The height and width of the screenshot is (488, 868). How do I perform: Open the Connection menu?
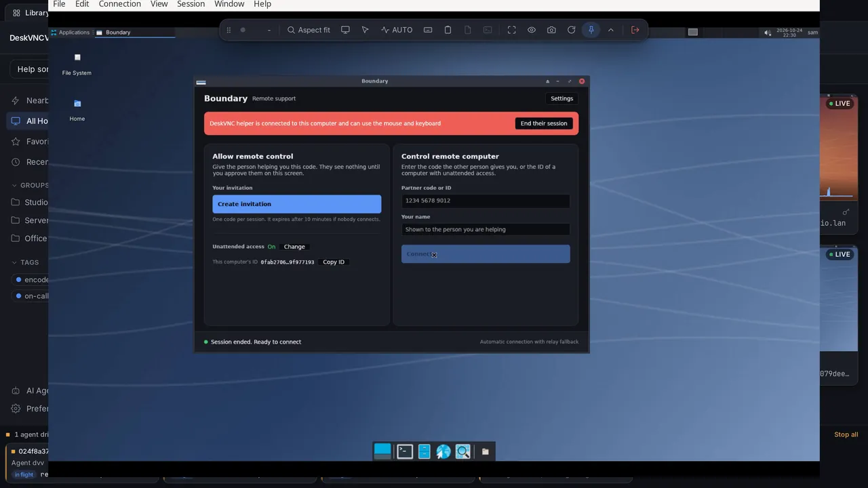pyautogui.click(x=120, y=4)
